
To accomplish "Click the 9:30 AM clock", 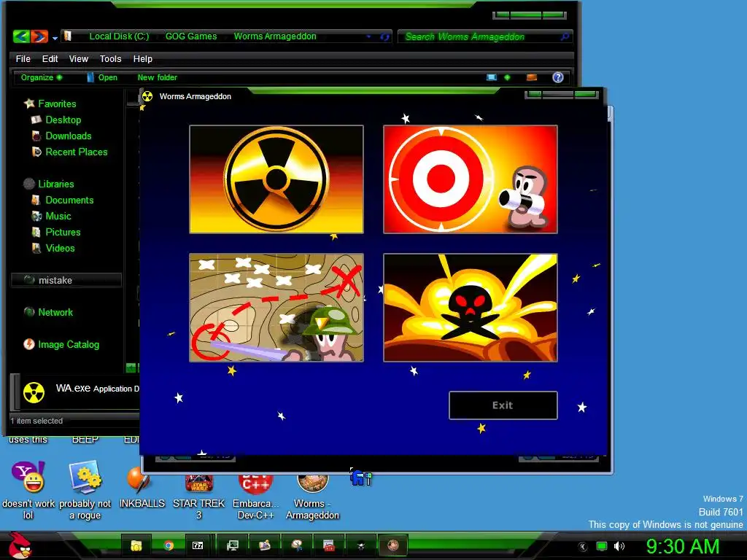I will pyautogui.click(x=683, y=546).
